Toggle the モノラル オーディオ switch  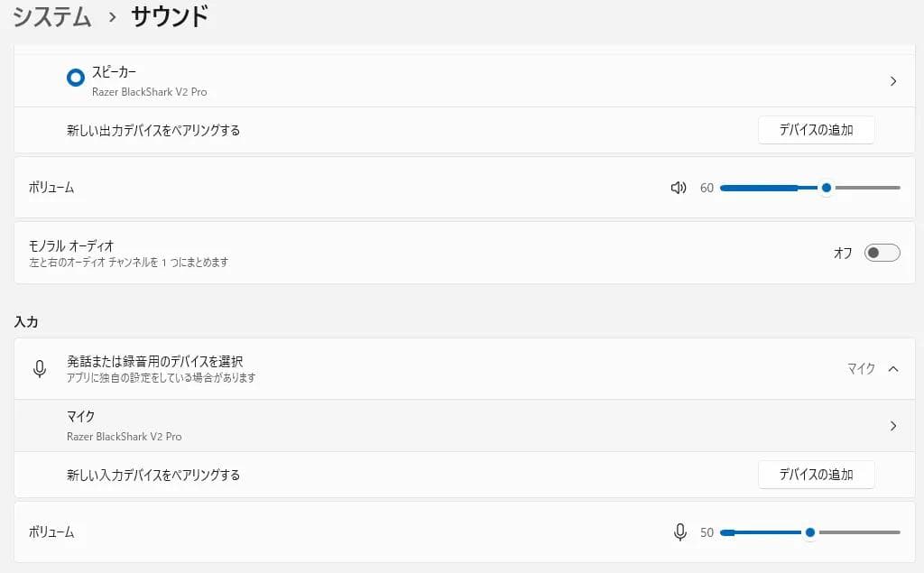tap(882, 253)
